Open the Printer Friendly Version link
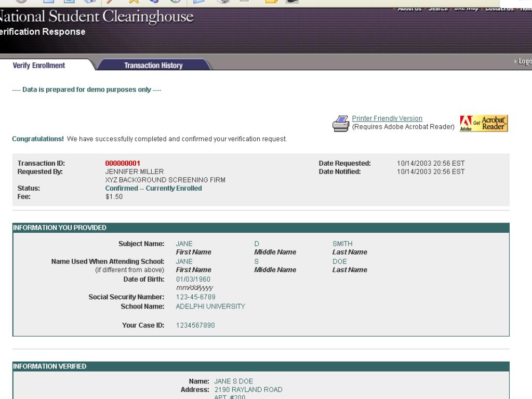Screen dimensions: 532x399 [387, 118]
